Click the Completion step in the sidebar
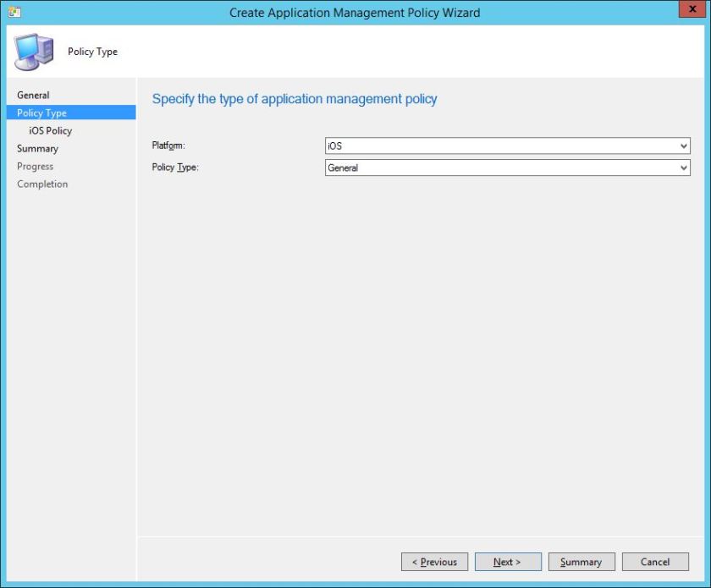 41,184
